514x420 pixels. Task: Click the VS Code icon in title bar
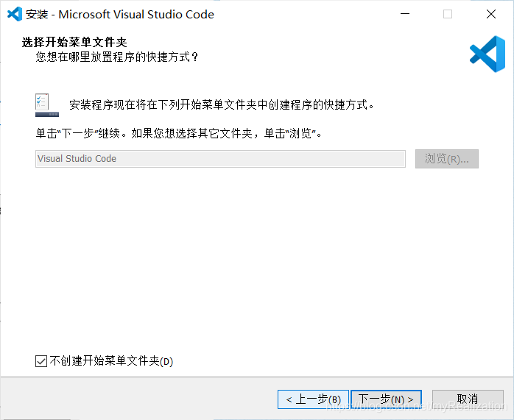pos(15,14)
